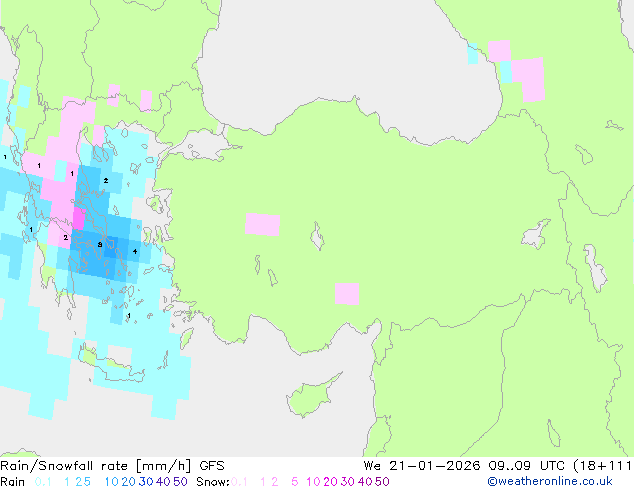This screenshot has height=490, width=634.
Task: Click the 'Rain' legend label
Action: tap(13, 482)
